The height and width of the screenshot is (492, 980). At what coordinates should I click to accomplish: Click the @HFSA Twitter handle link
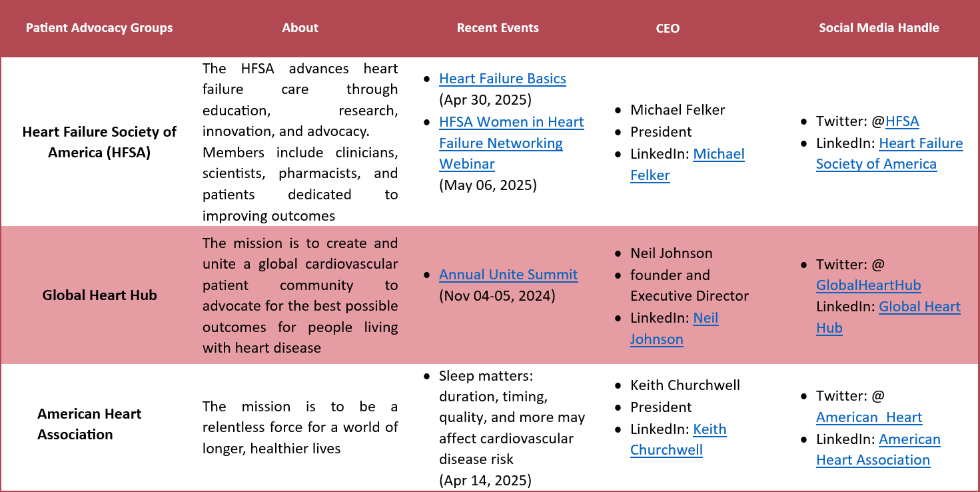point(902,121)
